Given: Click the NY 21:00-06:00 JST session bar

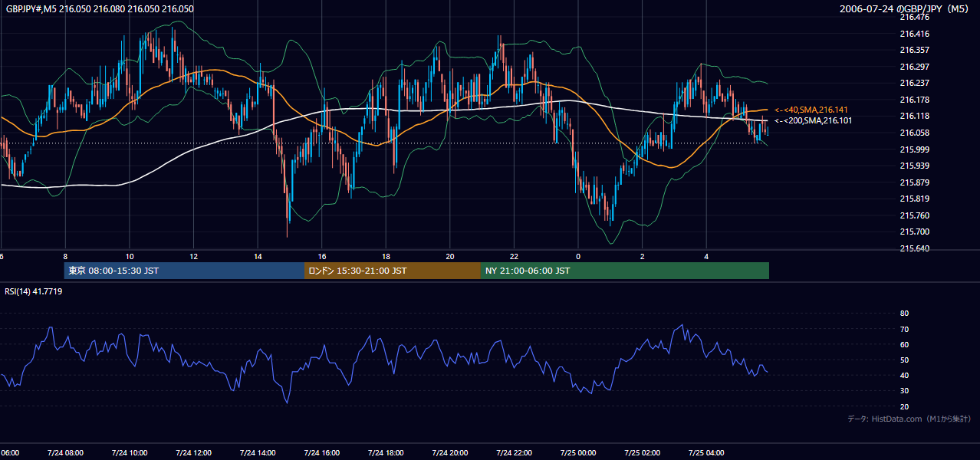Looking at the screenshot, I should tap(625, 271).
